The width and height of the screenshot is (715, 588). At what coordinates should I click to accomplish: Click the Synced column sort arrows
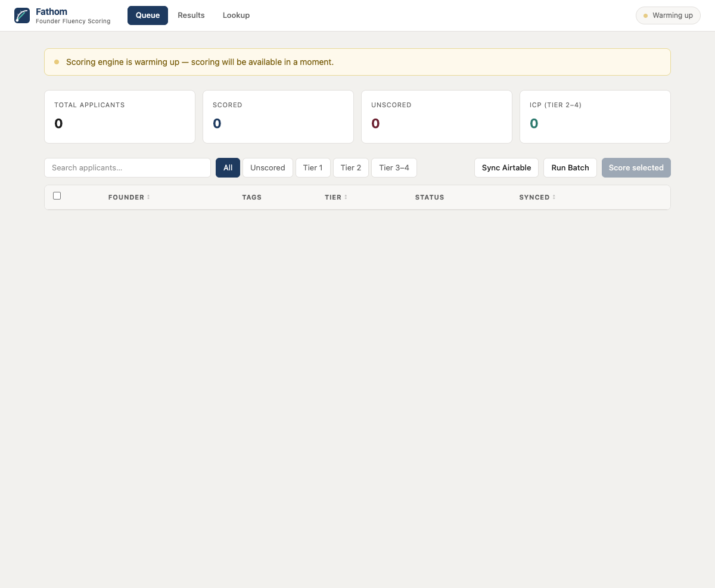click(554, 197)
